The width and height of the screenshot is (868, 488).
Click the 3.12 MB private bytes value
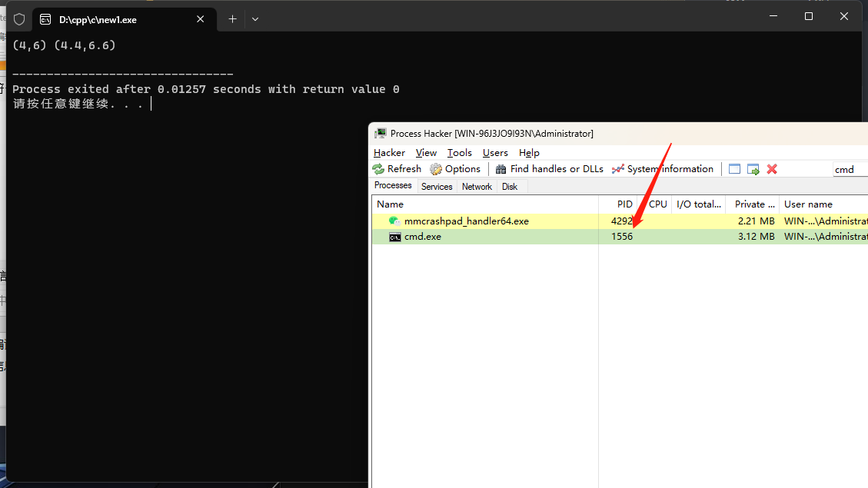click(x=757, y=237)
